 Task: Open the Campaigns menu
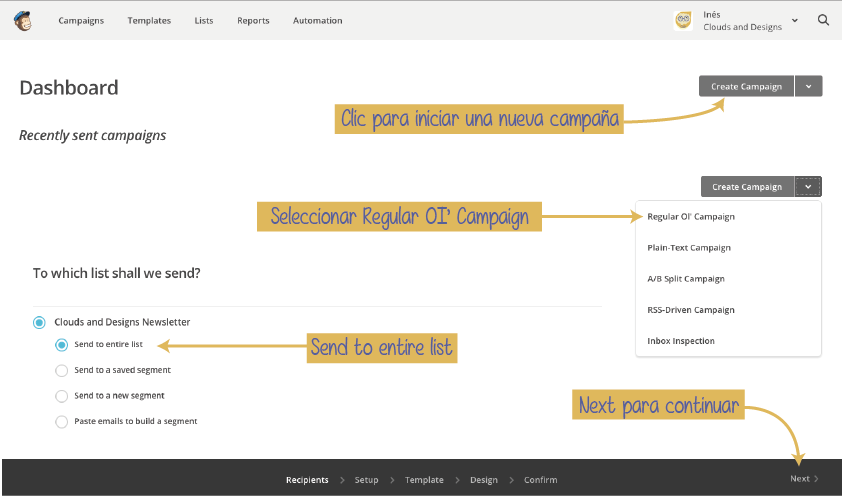pos(81,20)
